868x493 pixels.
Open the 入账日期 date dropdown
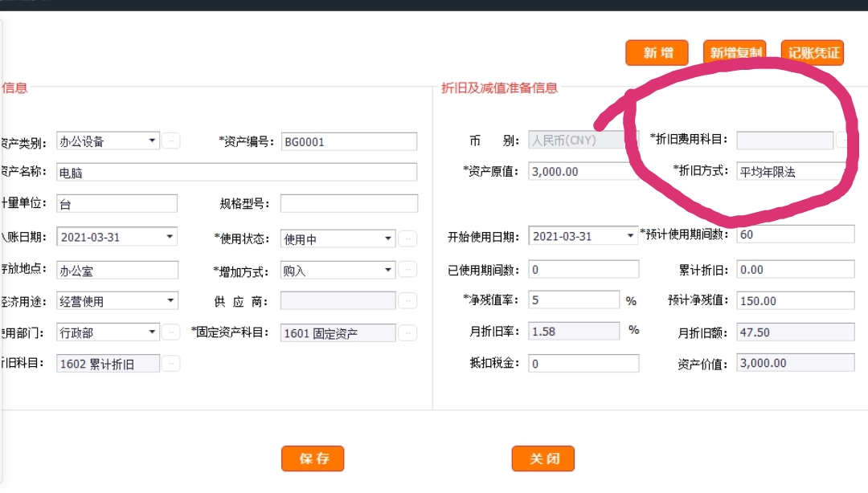coord(170,236)
